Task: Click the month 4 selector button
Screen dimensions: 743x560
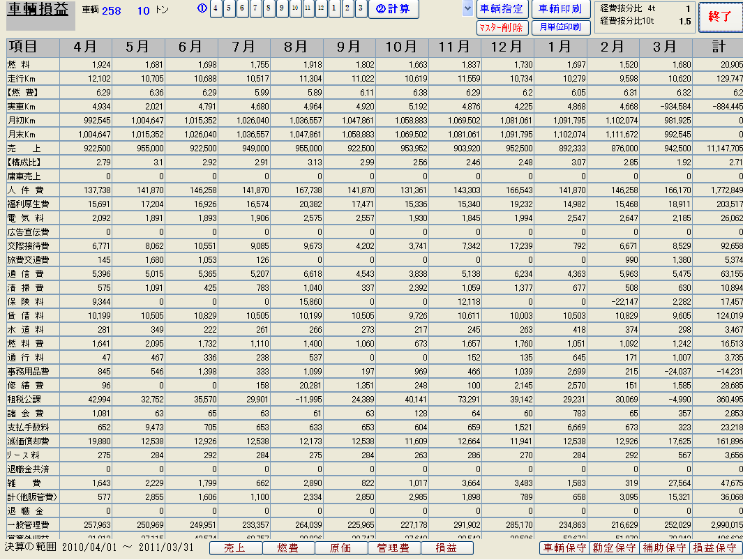Action: pos(216,9)
